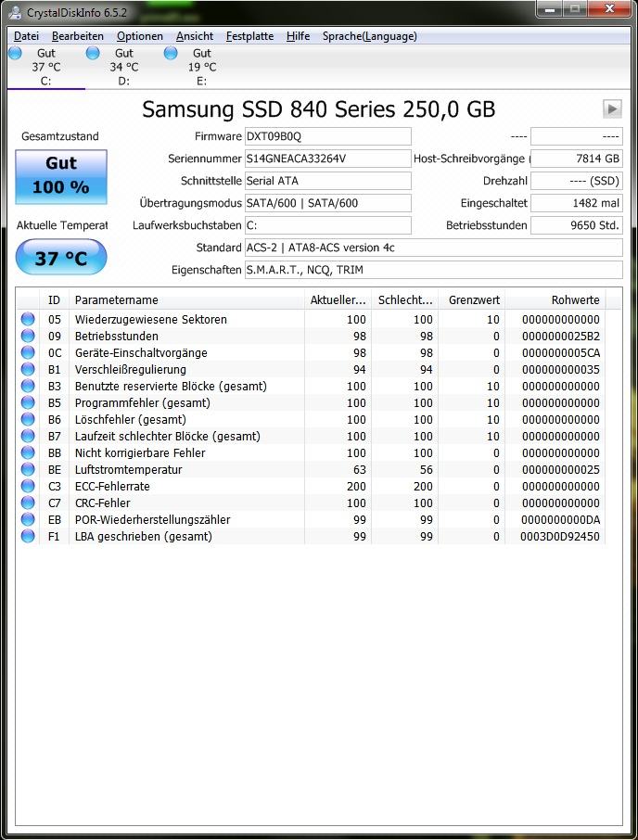The image size is (638, 840).
Task: Click the Grenzwert column header
Action: click(472, 300)
